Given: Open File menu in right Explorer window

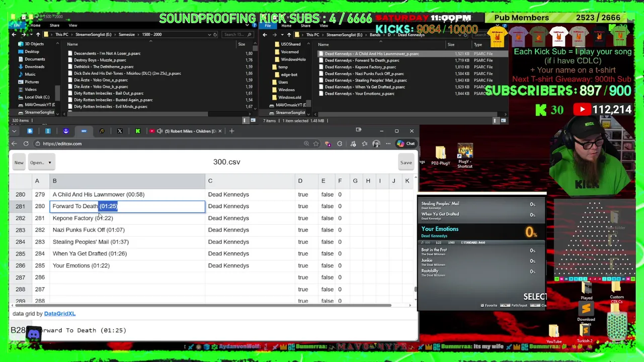Looking at the screenshot, I should point(268,25).
